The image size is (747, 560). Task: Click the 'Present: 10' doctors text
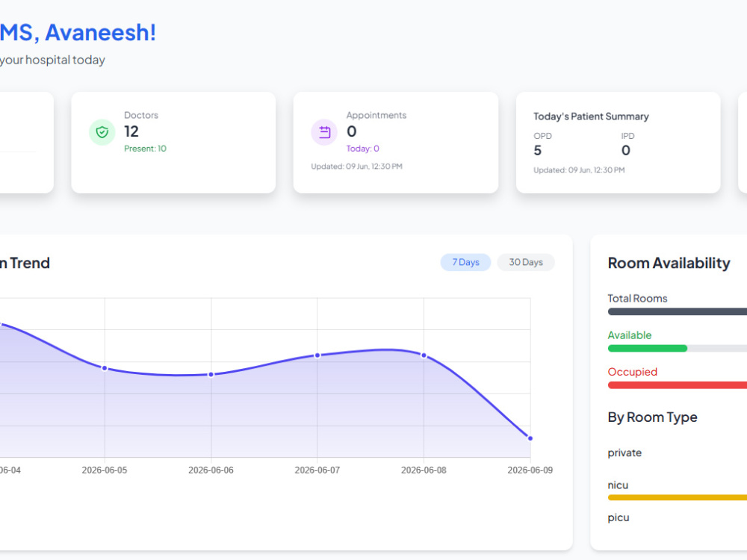(x=146, y=149)
